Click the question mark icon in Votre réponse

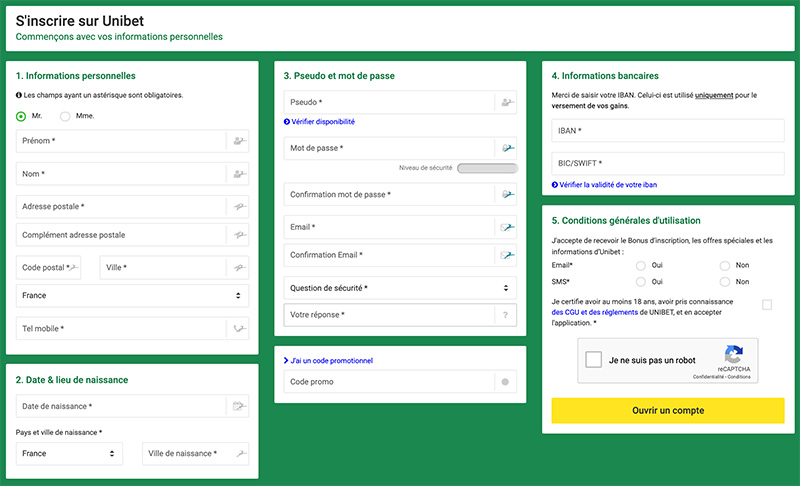[505, 315]
